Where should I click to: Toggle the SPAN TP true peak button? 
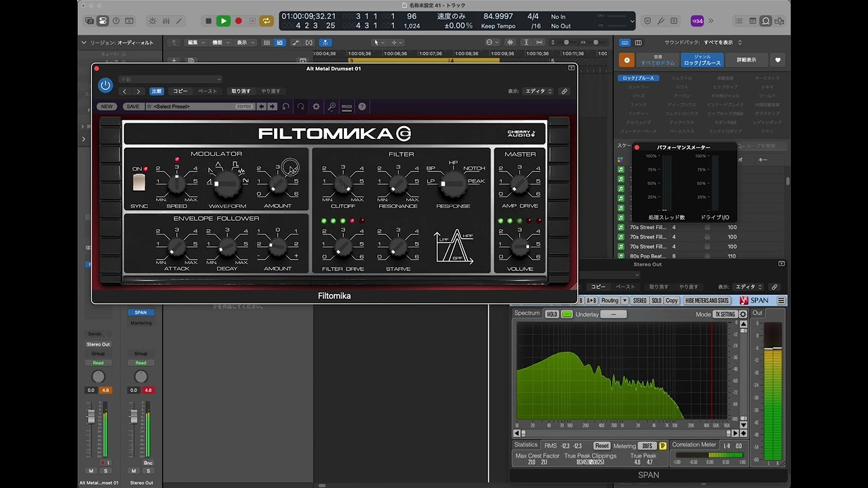pos(663,446)
